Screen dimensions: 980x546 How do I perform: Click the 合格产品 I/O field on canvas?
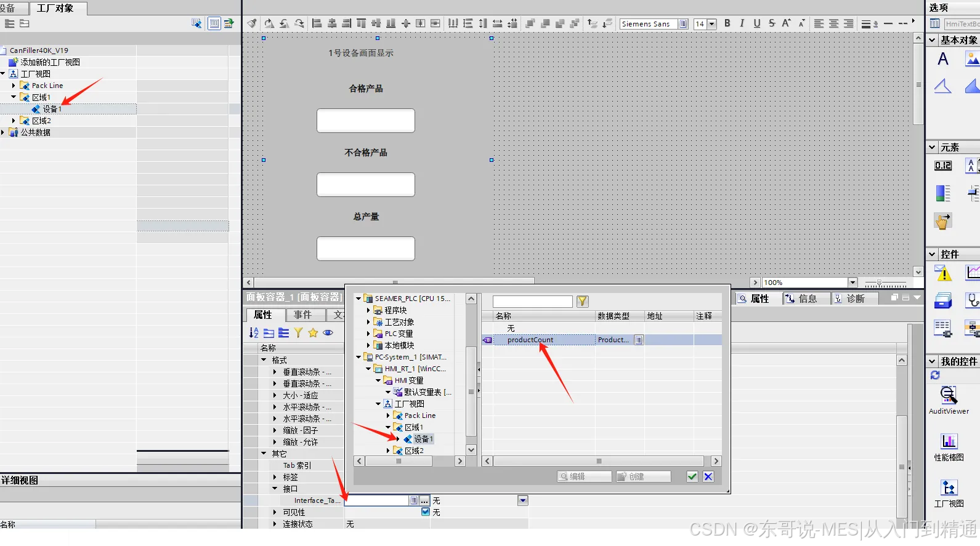click(366, 121)
